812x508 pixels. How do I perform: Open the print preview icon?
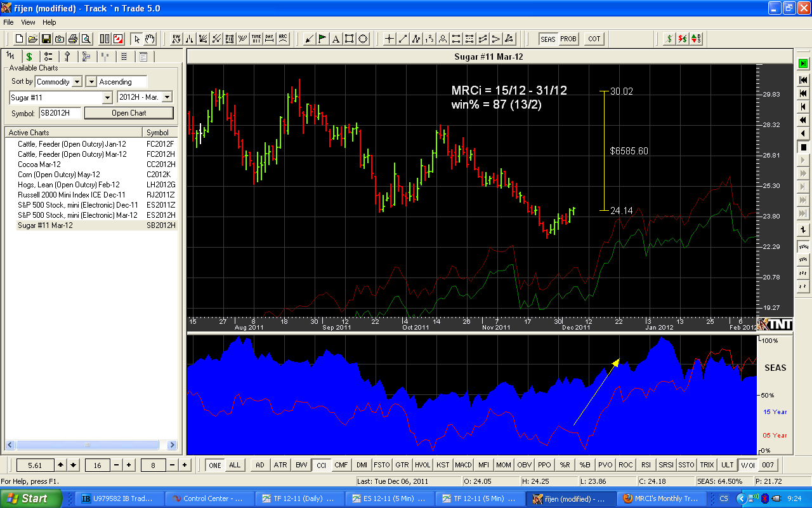point(86,39)
